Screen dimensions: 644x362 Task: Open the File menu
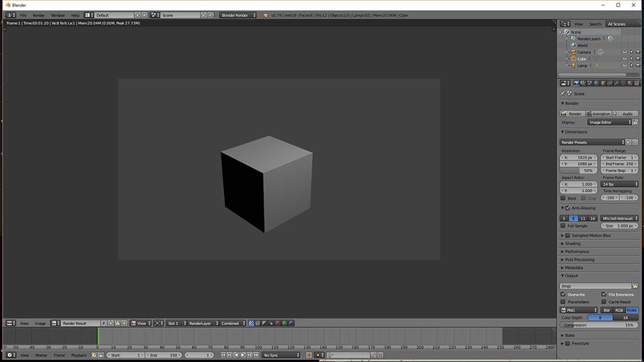point(23,15)
